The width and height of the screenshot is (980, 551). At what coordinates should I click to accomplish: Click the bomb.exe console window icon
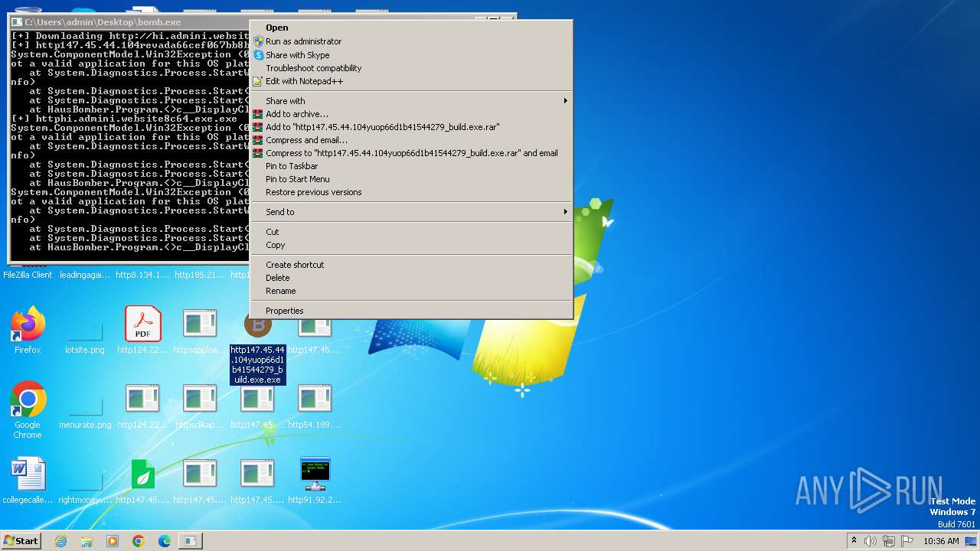(x=17, y=22)
